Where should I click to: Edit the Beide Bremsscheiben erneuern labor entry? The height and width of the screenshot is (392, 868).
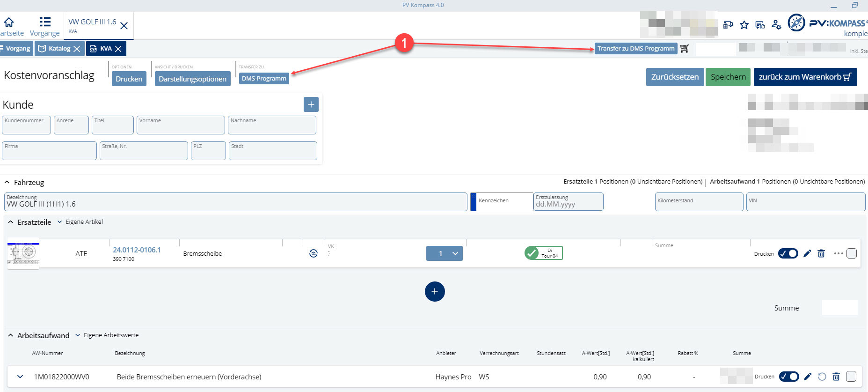click(808, 377)
